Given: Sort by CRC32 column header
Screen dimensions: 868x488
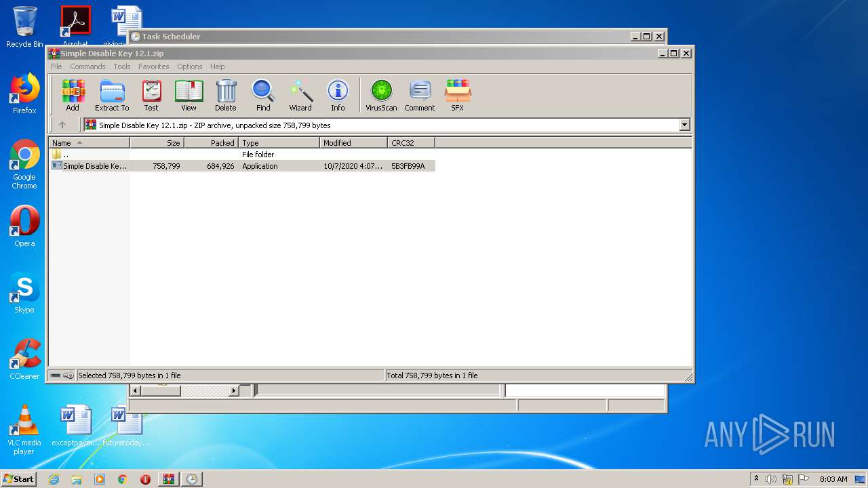Looking at the screenshot, I should [411, 143].
